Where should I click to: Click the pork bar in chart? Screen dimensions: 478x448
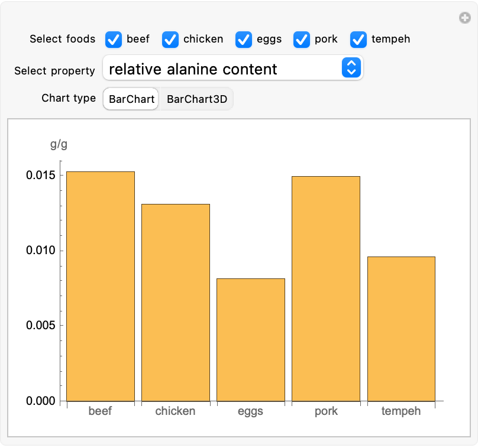326,288
